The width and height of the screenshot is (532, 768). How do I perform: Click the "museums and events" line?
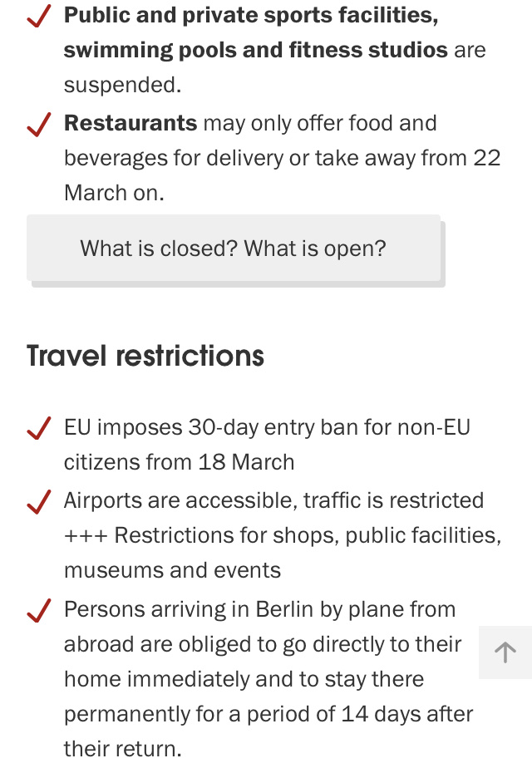click(x=172, y=570)
